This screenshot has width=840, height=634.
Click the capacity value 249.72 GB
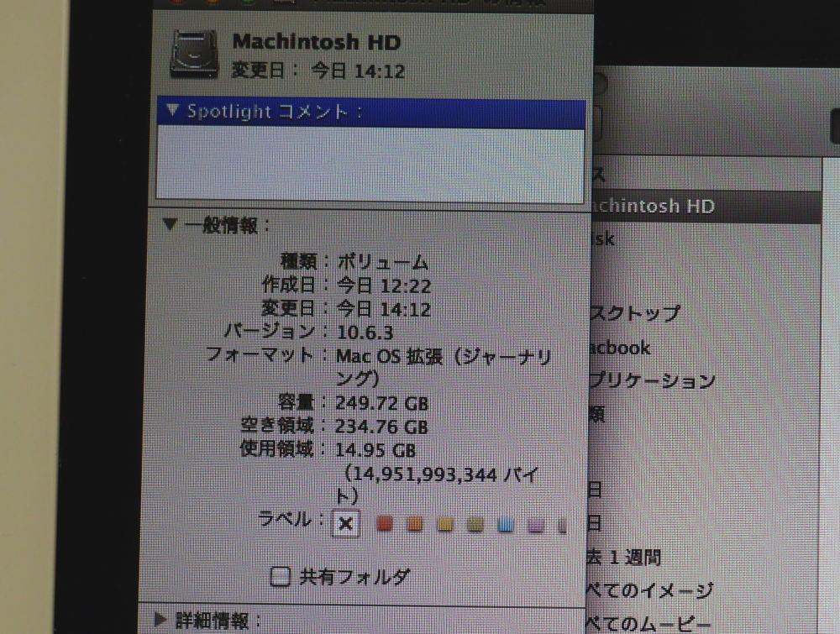[x=382, y=403]
